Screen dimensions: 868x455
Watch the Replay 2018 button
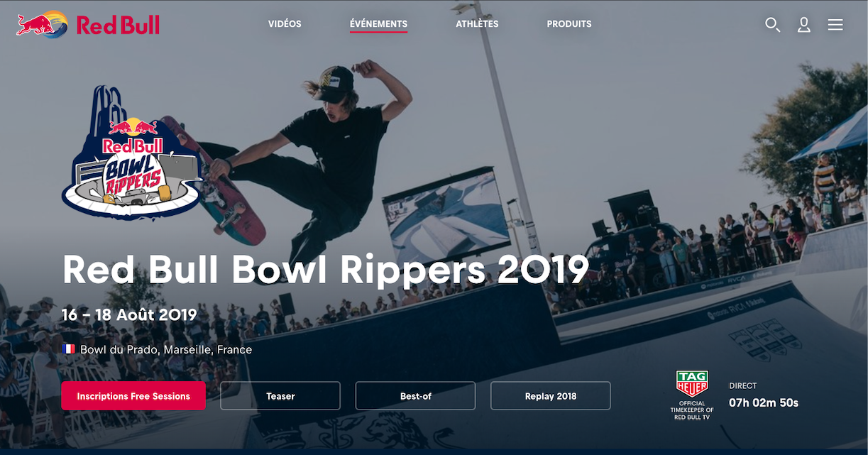(x=551, y=396)
